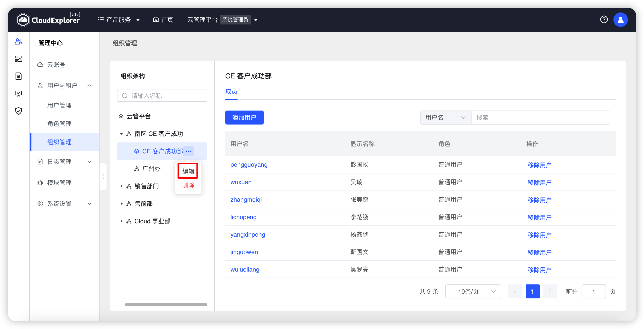This screenshot has width=644, height=329.
Task: Open the billing document sidebar icon
Action: click(x=19, y=76)
